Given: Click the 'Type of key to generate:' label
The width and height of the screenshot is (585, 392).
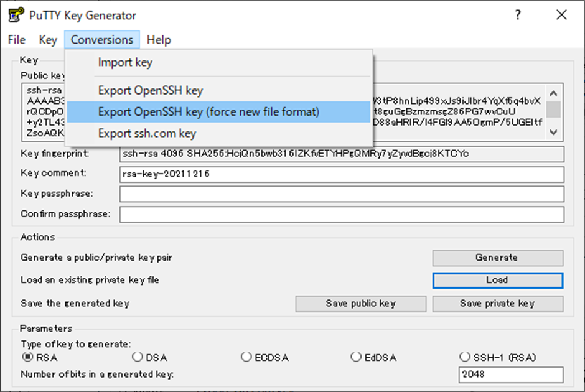Looking at the screenshot, I should (76, 344).
